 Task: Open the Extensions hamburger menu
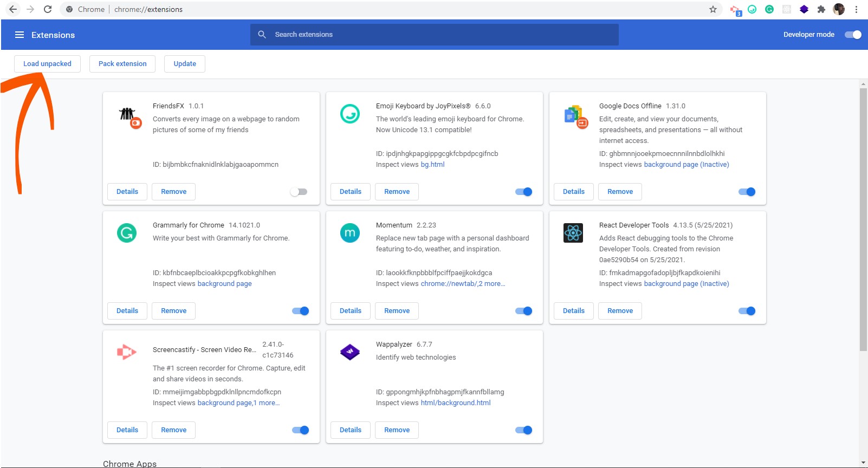coord(20,35)
